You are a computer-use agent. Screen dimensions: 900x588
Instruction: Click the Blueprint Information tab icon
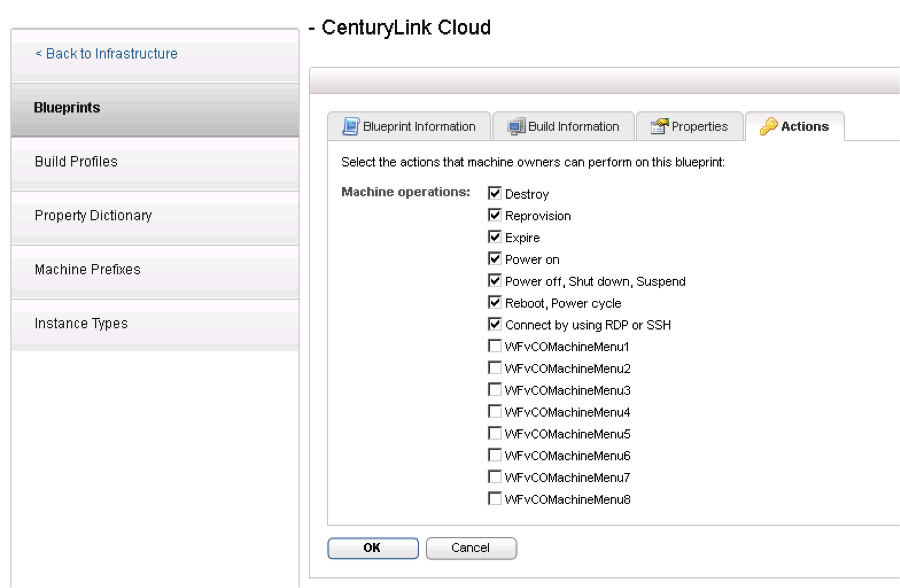point(350,126)
